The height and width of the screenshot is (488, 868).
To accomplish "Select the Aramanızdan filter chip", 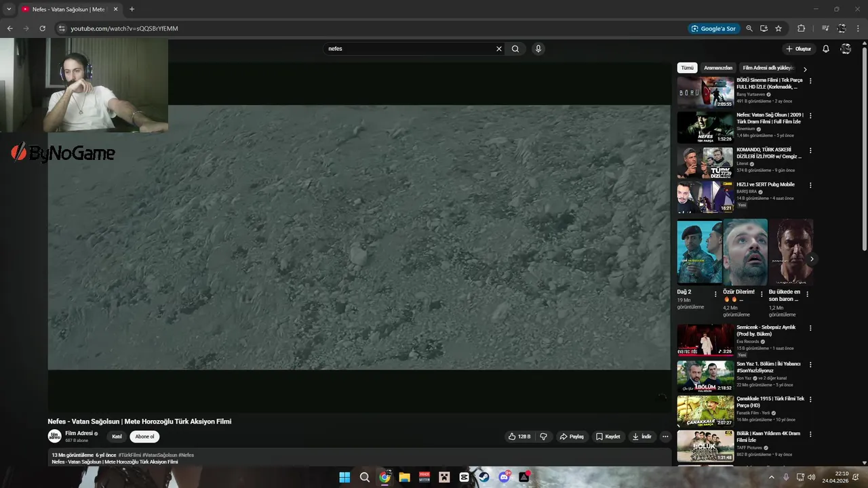I will (718, 68).
